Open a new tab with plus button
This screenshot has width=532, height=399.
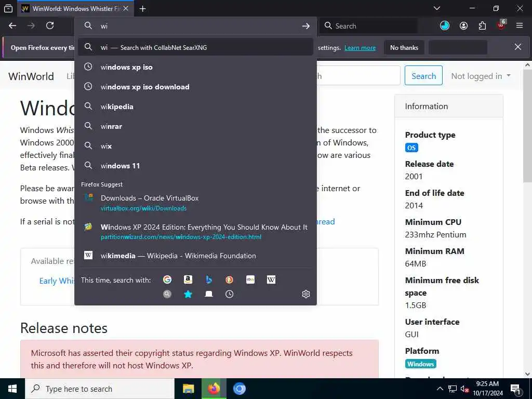tap(142, 9)
